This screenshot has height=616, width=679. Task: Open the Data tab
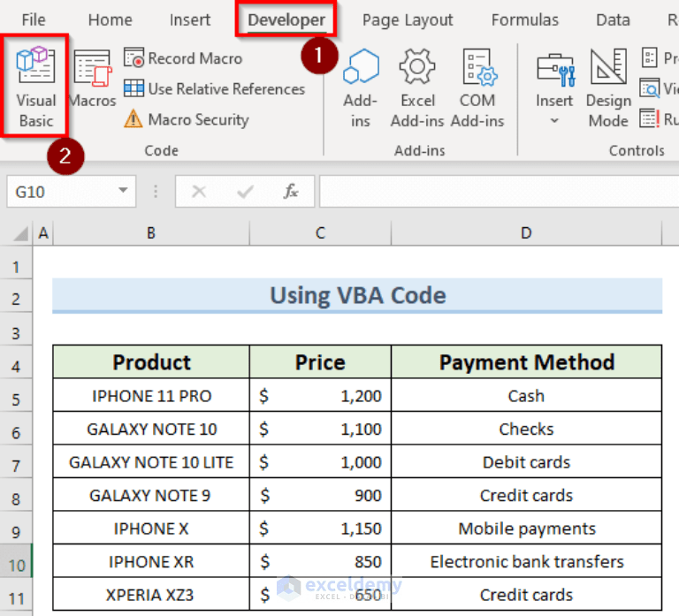613,20
